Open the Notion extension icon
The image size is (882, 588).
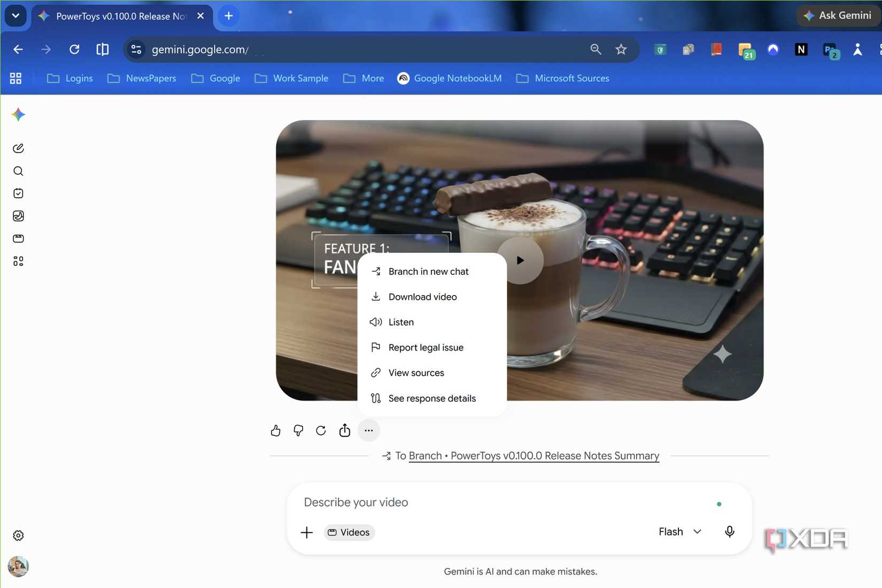tap(801, 50)
